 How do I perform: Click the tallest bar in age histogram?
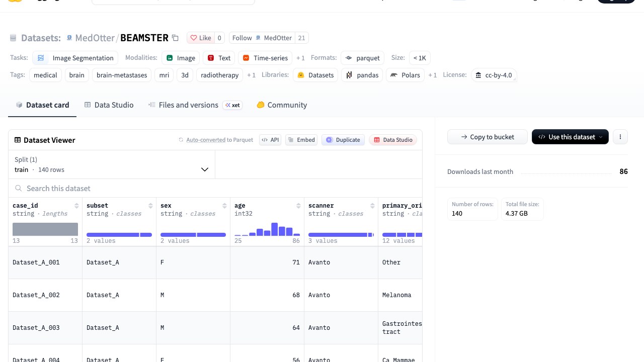point(274,229)
